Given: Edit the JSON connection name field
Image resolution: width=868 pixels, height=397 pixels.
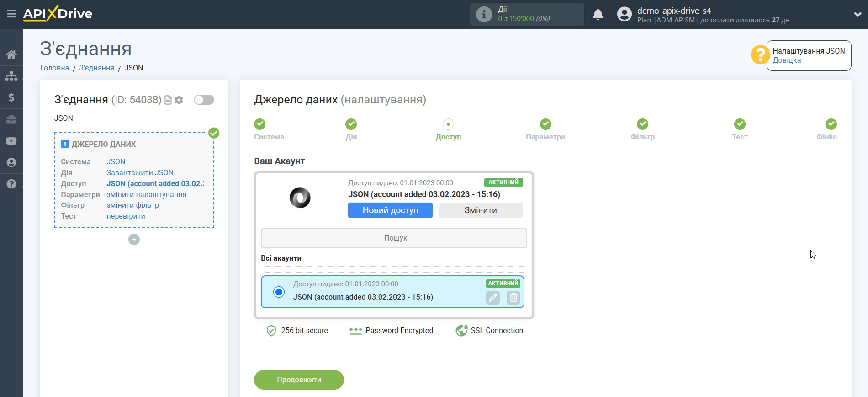Looking at the screenshot, I should point(134,118).
